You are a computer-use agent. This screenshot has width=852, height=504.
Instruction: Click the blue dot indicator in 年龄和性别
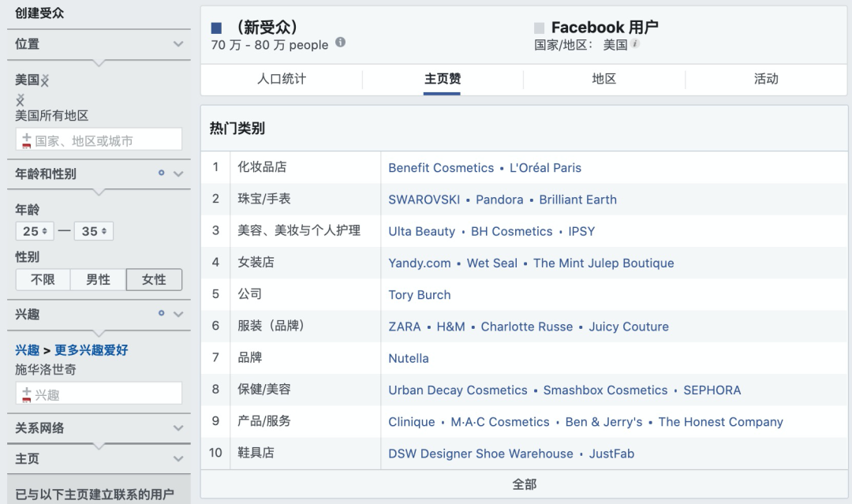(x=162, y=174)
